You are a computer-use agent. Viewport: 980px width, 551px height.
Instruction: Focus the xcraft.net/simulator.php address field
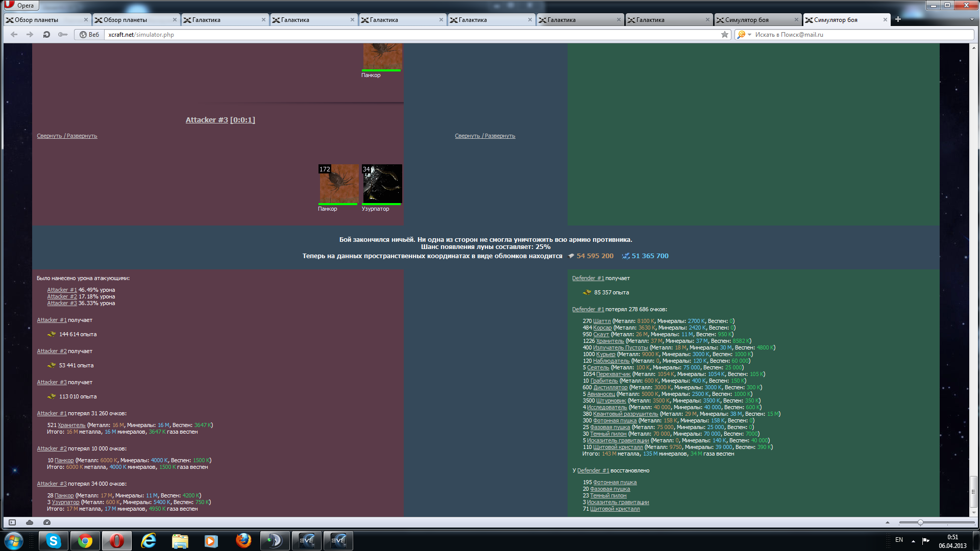411,35
